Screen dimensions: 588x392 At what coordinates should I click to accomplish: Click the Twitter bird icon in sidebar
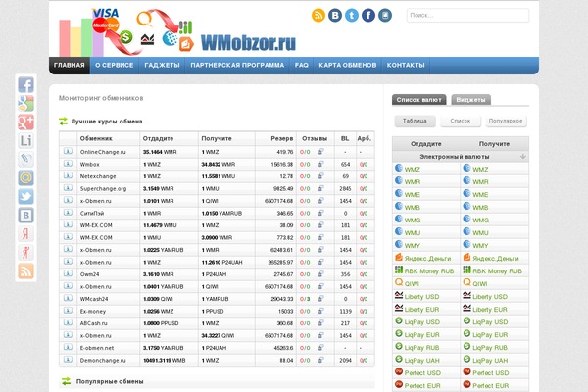click(25, 197)
